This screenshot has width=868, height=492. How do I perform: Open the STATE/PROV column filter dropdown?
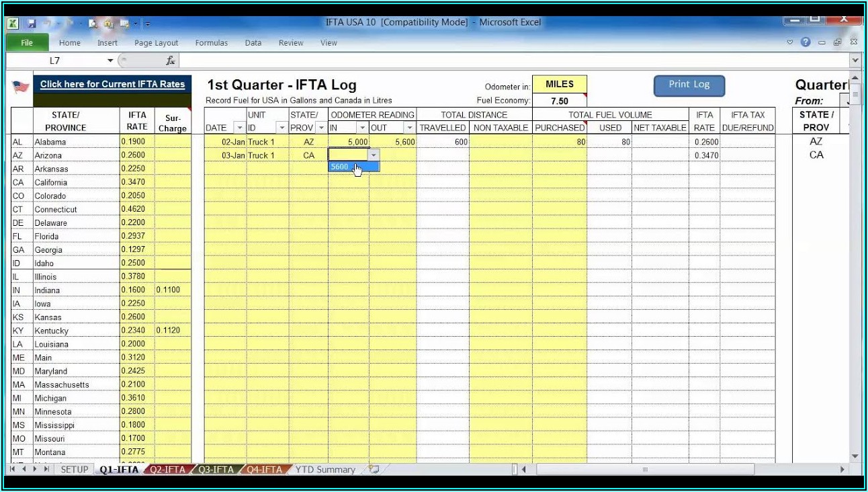pos(321,128)
